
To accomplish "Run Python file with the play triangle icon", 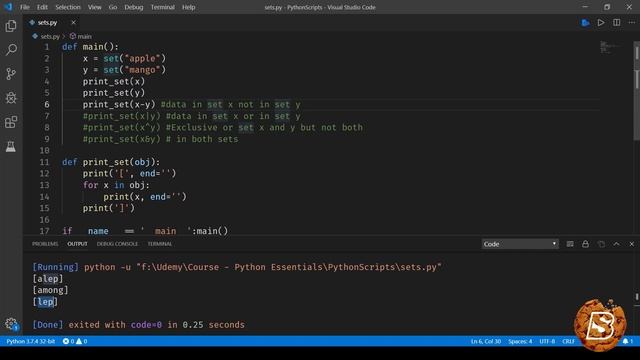I will (601, 23).
